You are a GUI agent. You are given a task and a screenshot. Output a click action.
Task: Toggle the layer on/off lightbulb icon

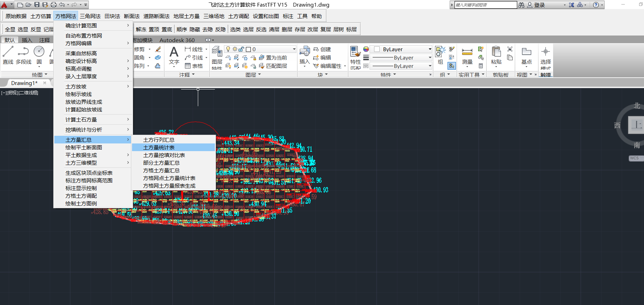(228, 49)
